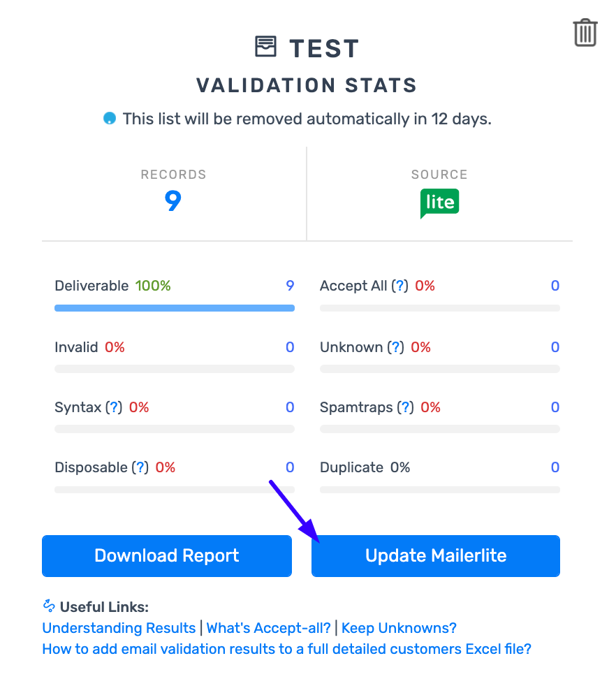Click the Invalid count value 0
This screenshot has width=616, height=693.
point(290,347)
